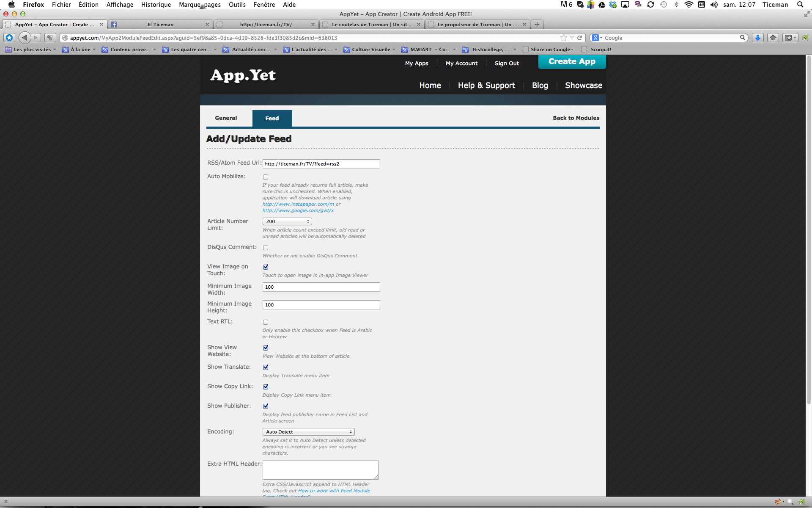The height and width of the screenshot is (508, 812).
Task: Click the Extra HTML Header textarea
Action: 321,470
